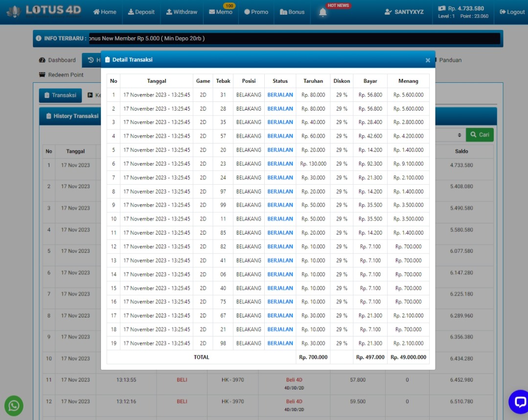
Task: Open the Withdraw page
Action: [x=182, y=12]
